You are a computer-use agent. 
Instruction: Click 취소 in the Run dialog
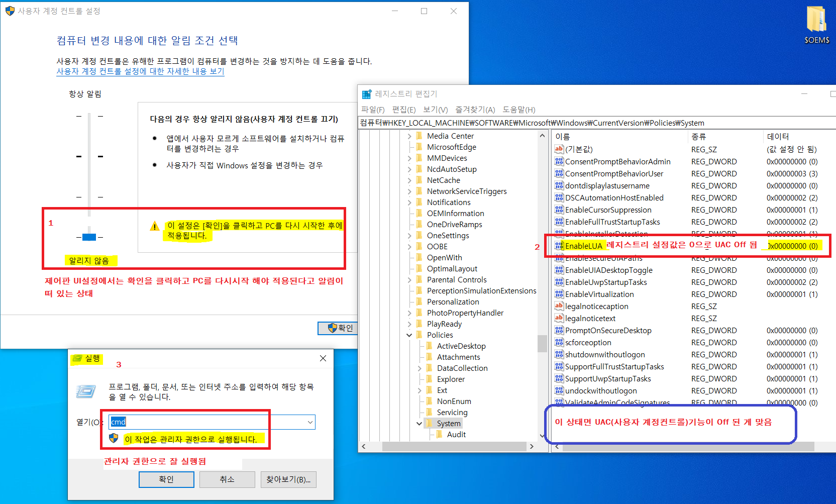227,479
